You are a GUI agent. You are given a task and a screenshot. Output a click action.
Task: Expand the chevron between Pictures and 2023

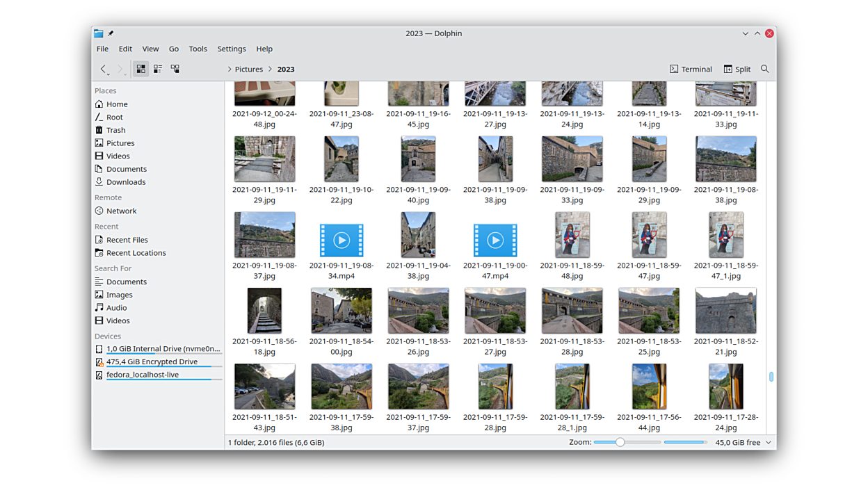click(270, 69)
